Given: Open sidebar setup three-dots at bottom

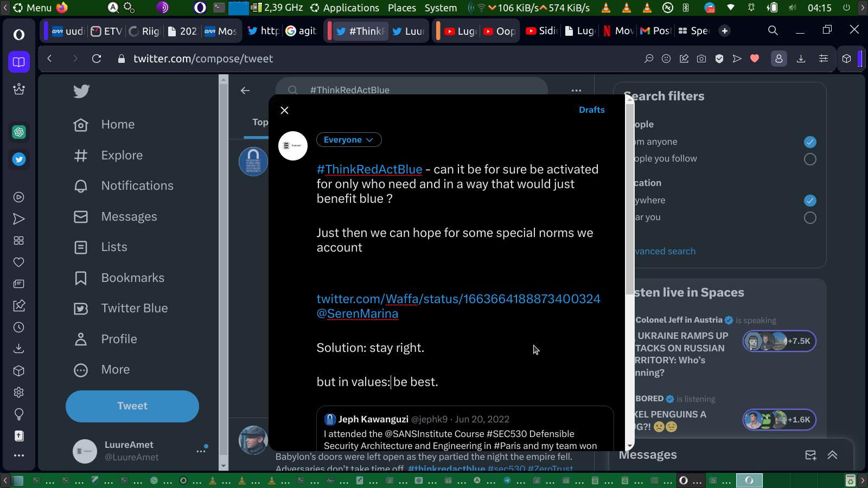Looking at the screenshot, I should tap(19, 455).
